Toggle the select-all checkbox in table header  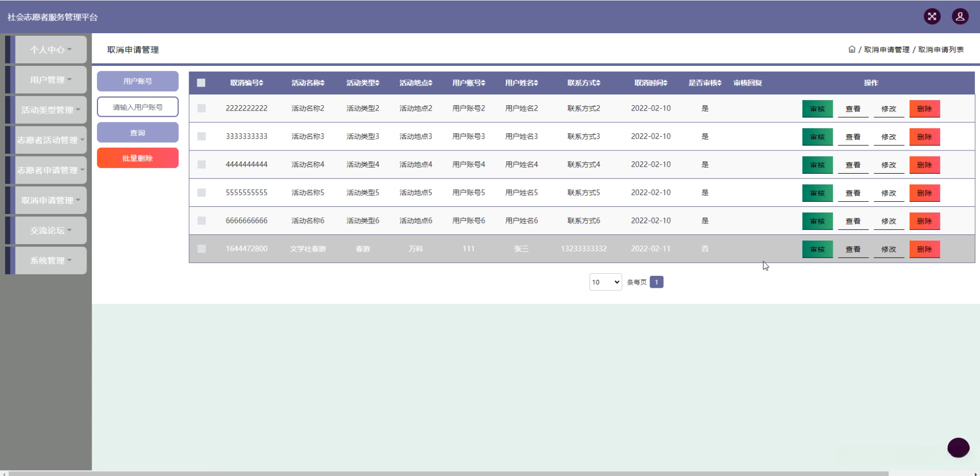(201, 83)
